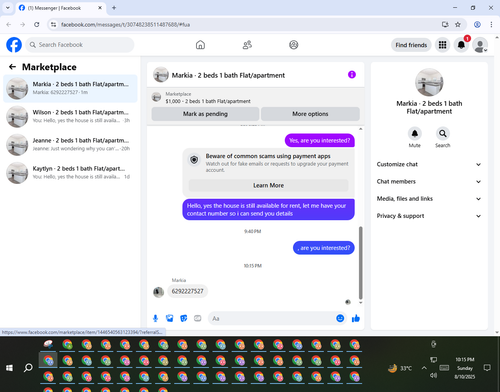This screenshot has width=500, height=392.
Task: Open Windows taskbar search
Action: [28, 368]
